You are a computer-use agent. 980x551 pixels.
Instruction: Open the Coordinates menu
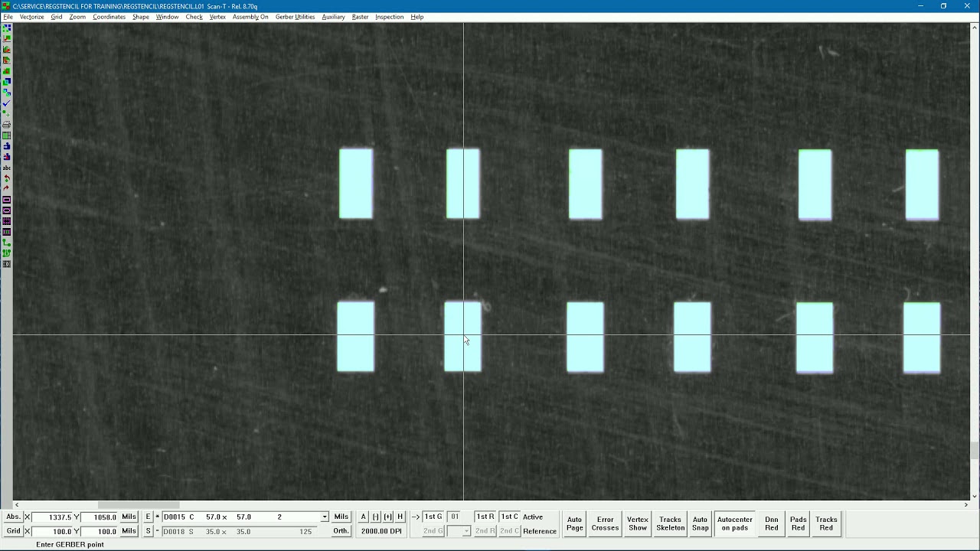(109, 17)
